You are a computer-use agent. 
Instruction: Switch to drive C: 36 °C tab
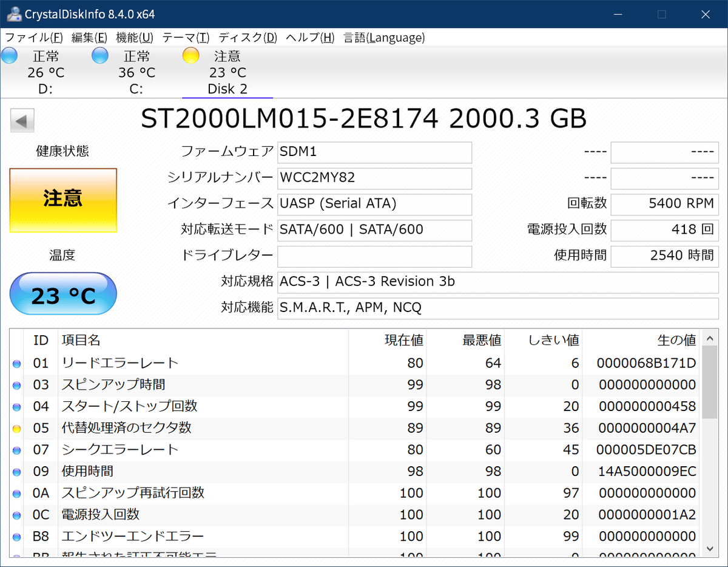coord(136,73)
